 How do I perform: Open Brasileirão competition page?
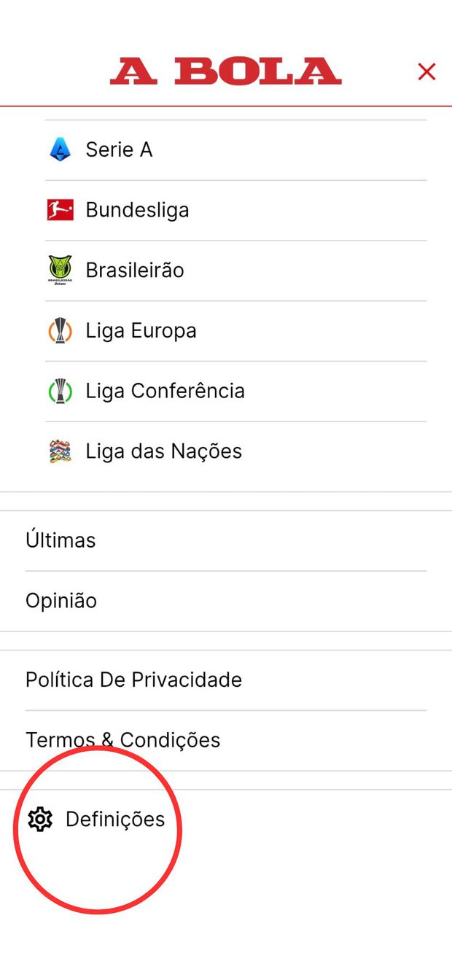coord(135,271)
